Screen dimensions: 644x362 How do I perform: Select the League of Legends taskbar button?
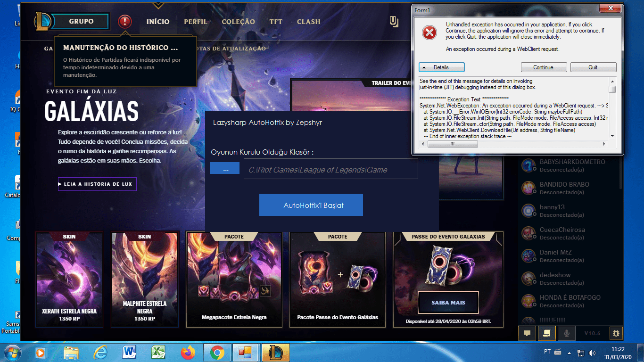276,352
